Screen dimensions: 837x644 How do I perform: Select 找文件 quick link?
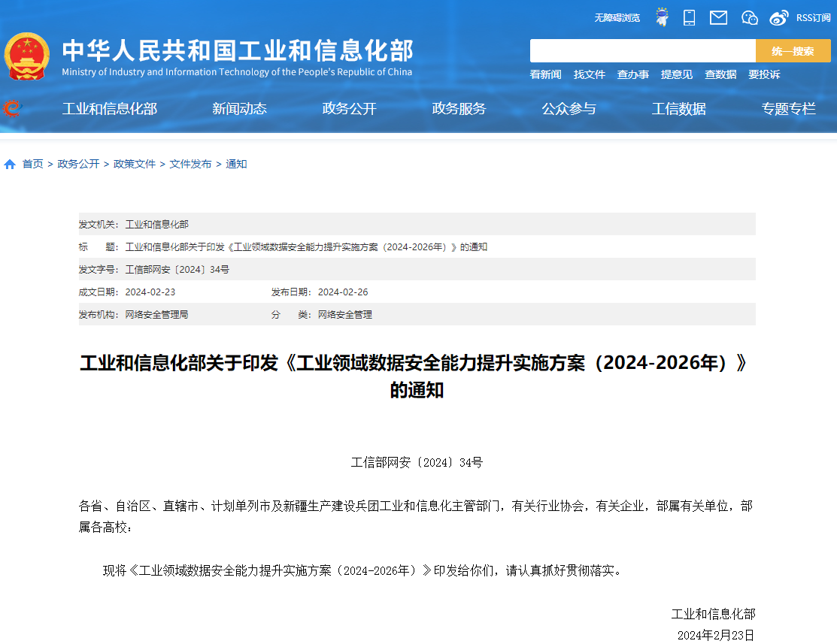(x=590, y=74)
